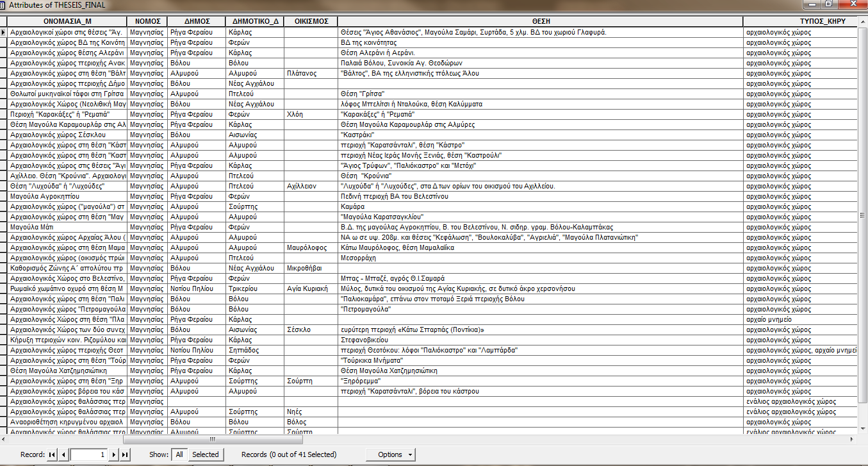Click the ΔΗΜΟΣ column header
The width and height of the screenshot is (868, 466).
point(197,21)
